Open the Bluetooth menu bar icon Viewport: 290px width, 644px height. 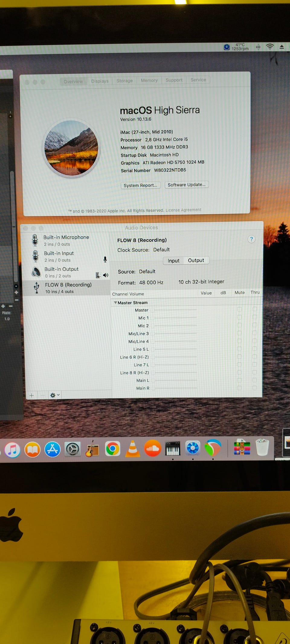[x=258, y=47]
